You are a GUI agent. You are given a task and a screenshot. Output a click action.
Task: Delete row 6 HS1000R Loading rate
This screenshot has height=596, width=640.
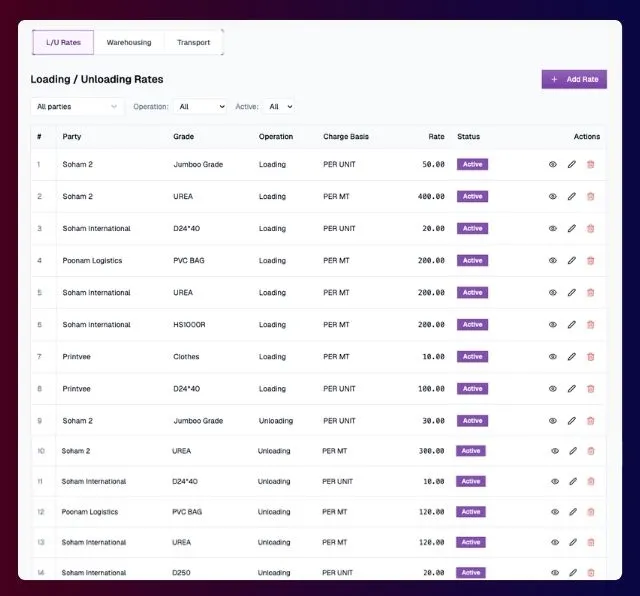click(x=590, y=325)
